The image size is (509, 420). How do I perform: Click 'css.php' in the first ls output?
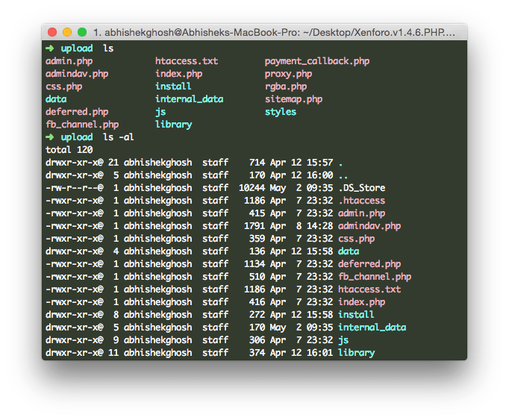(64, 87)
